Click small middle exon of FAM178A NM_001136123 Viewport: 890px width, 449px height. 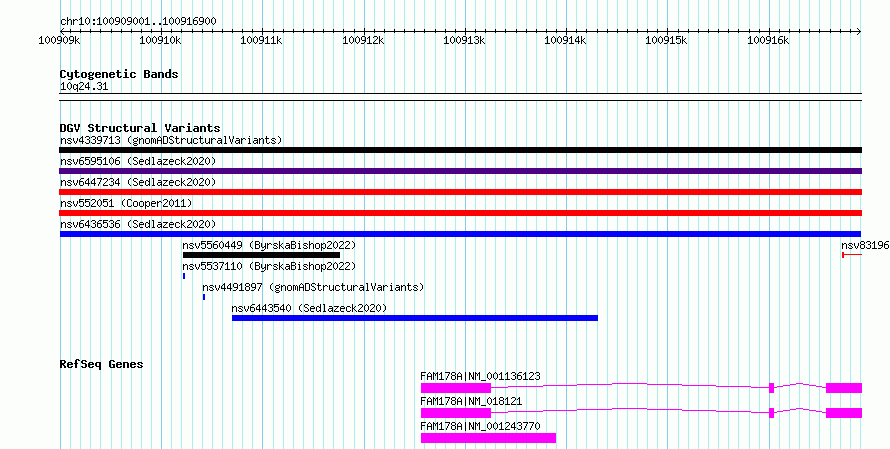point(771,388)
